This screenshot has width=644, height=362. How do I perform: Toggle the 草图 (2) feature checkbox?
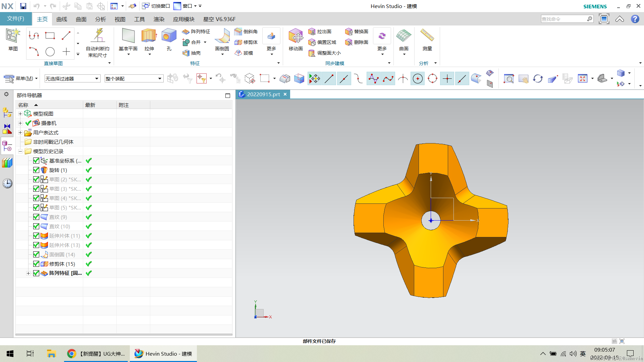pyautogui.click(x=36, y=179)
